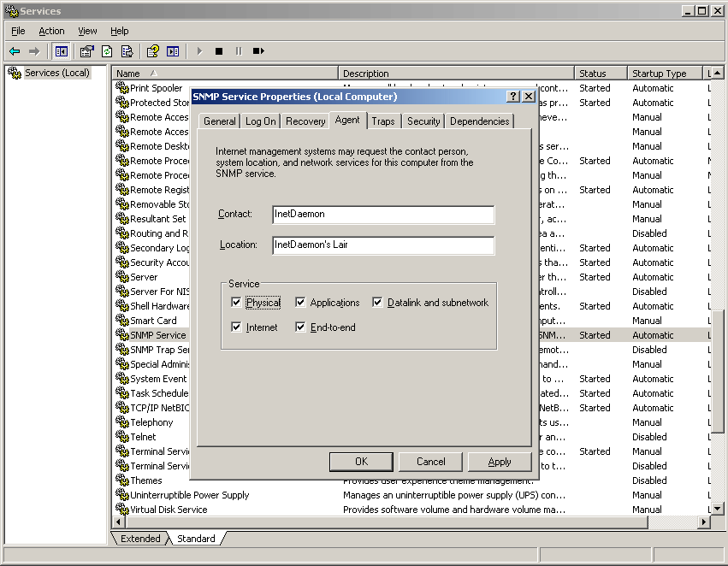Viewport: 728px width, 566px height.
Task: Click into the Contact text field
Action: (383, 215)
